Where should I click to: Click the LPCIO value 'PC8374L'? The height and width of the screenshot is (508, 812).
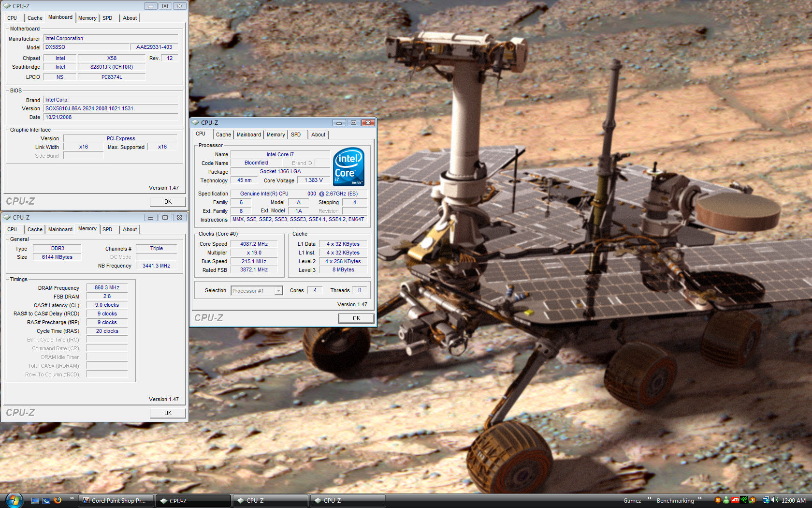112,77
